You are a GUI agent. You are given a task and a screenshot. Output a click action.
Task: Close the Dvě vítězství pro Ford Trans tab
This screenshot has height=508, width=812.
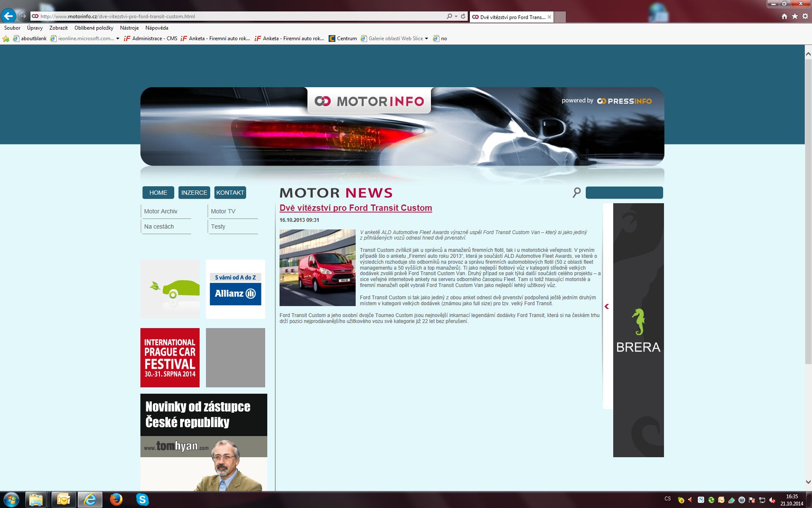(549, 17)
